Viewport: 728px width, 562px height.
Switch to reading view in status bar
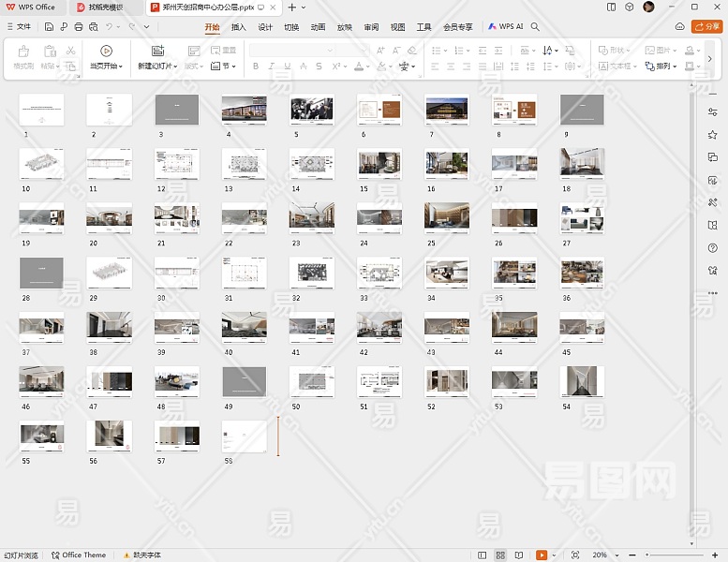(x=518, y=555)
